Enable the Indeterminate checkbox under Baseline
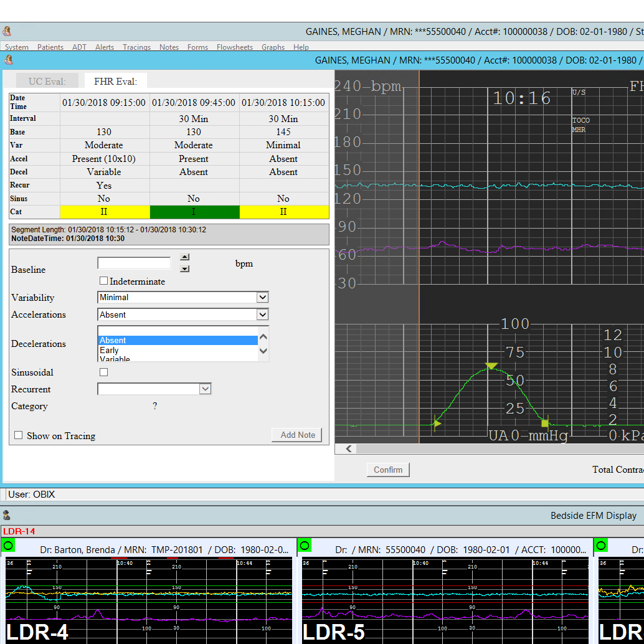Image resolution: width=644 pixels, height=644 pixels. [103, 281]
